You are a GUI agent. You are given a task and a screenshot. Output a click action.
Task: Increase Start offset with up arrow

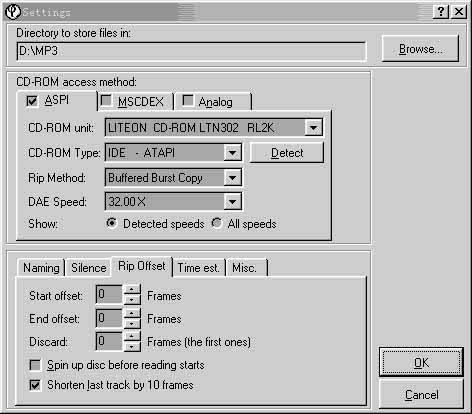click(x=132, y=290)
